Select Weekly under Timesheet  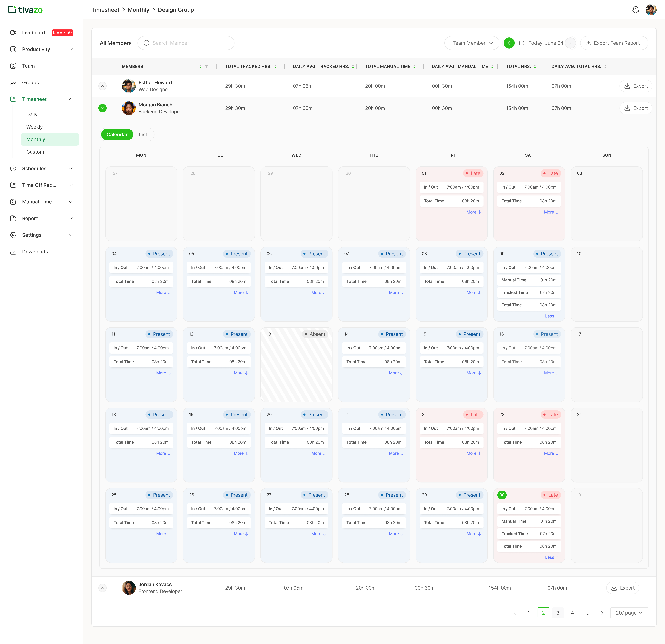pyautogui.click(x=35, y=127)
